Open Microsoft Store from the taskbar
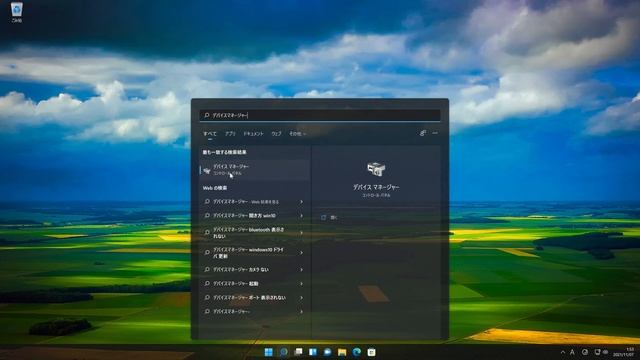Viewport: 640px width, 360px height. [371, 352]
